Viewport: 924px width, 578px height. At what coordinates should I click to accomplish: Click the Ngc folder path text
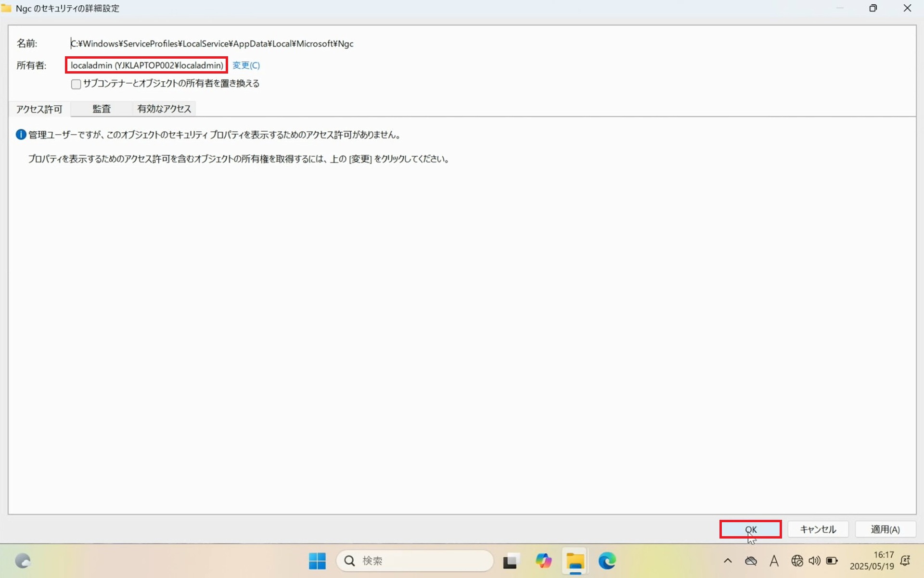click(x=212, y=44)
